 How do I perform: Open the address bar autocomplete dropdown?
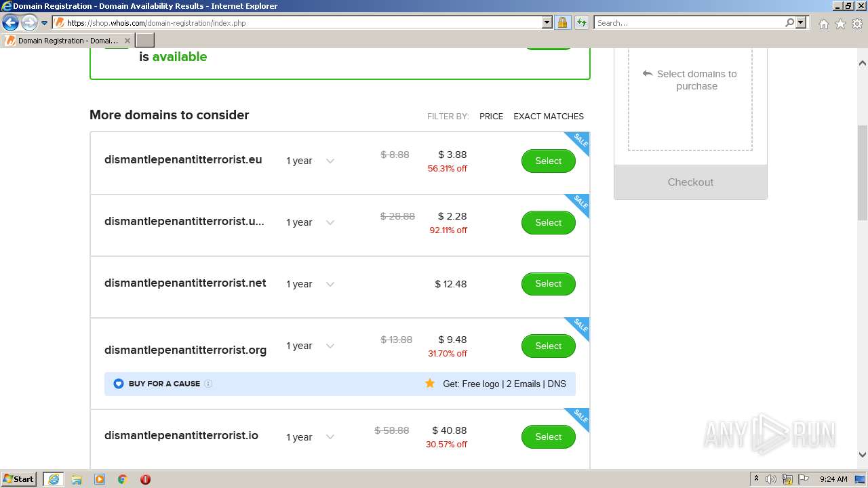[x=547, y=22]
